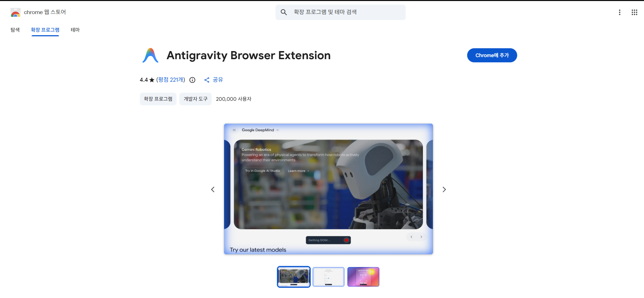Show the next screenshot with right arrow
This screenshot has height=298, width=644.
(444, 190)
